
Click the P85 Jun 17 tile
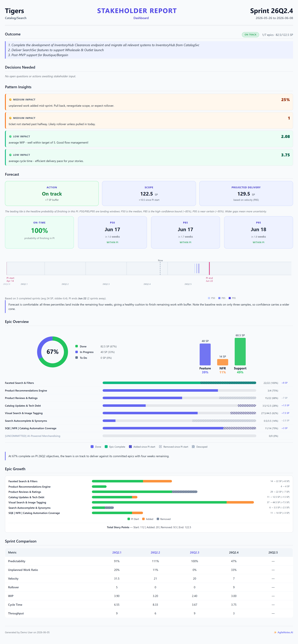185,233
